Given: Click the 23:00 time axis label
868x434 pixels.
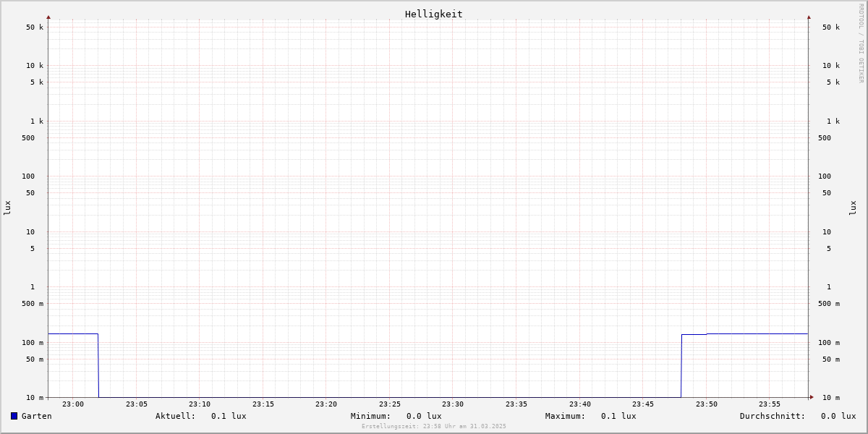Looking at the screenshot, I should click(73, 404).
